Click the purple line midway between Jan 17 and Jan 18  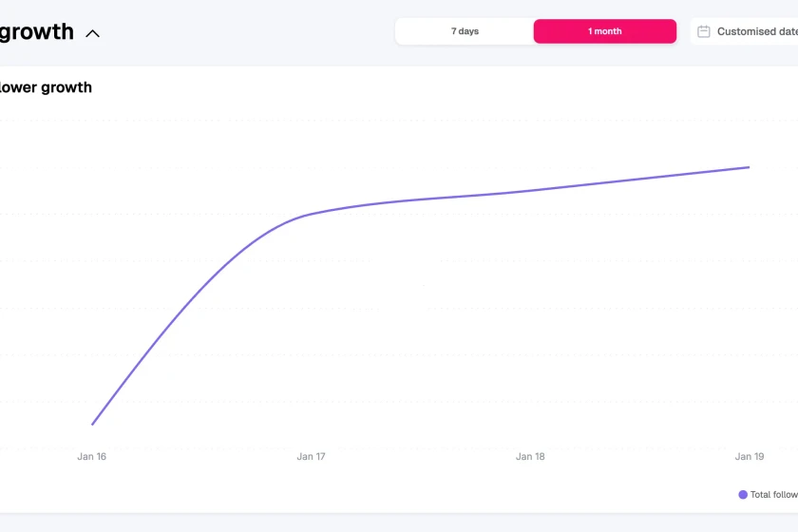tap(420, 199)
